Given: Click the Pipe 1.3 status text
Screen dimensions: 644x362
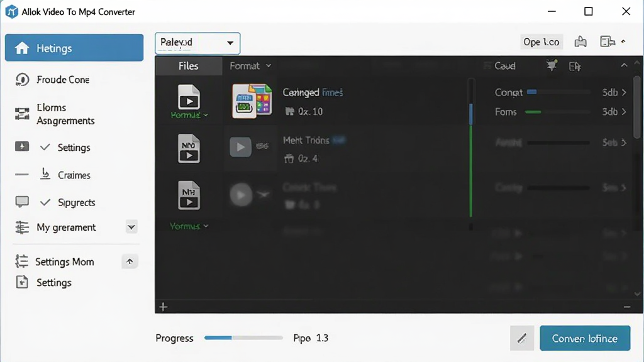Looking at the screenshot, I should pos(311,338).
